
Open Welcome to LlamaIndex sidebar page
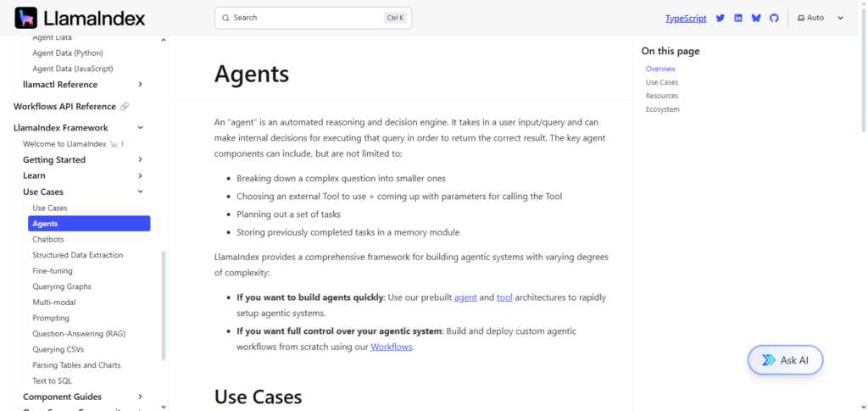pyautogui.click(x=73, y=144)
